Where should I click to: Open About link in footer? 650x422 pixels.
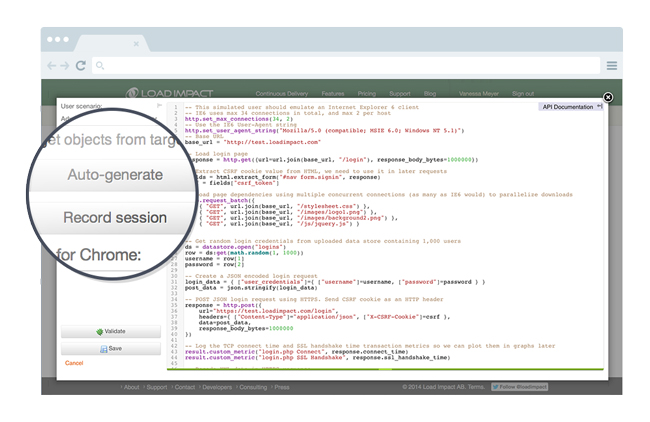pyautogui.click(x=131, y=387)
